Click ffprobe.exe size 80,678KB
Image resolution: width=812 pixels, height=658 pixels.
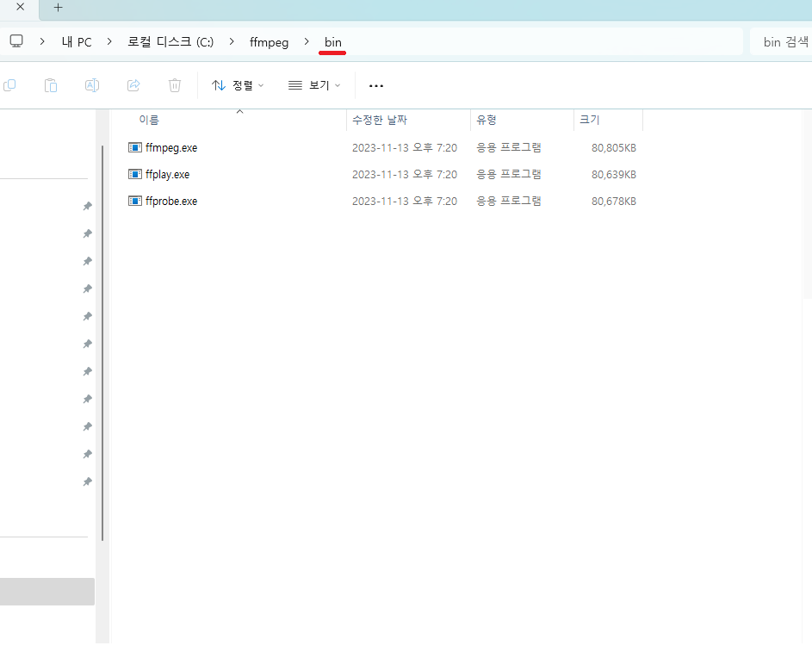click(614, 201)
